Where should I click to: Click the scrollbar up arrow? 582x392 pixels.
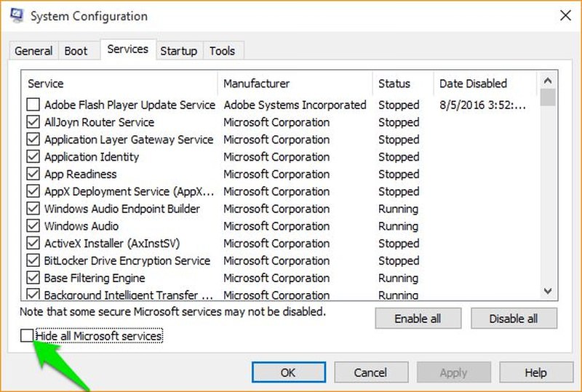(548, 81)
